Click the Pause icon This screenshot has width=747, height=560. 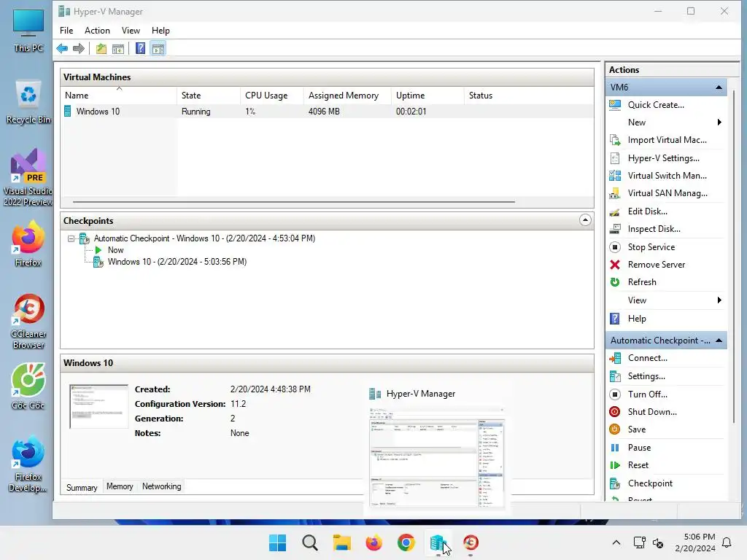point(615,448)
